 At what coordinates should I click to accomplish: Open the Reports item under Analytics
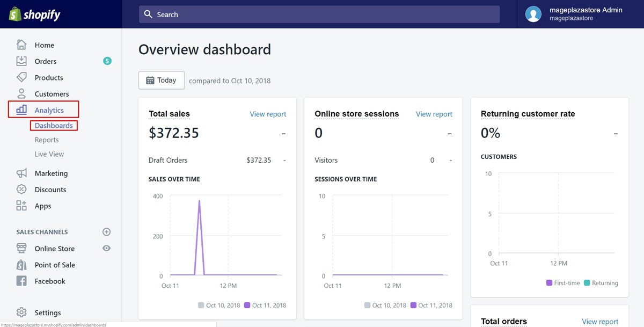pos(47,140)
